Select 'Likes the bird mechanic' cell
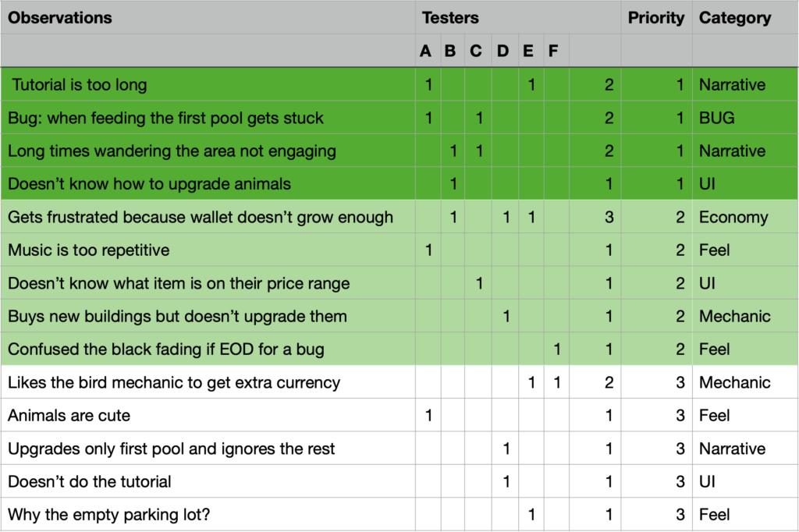Screen dimensions: 799x532 [x=208, y=382]
